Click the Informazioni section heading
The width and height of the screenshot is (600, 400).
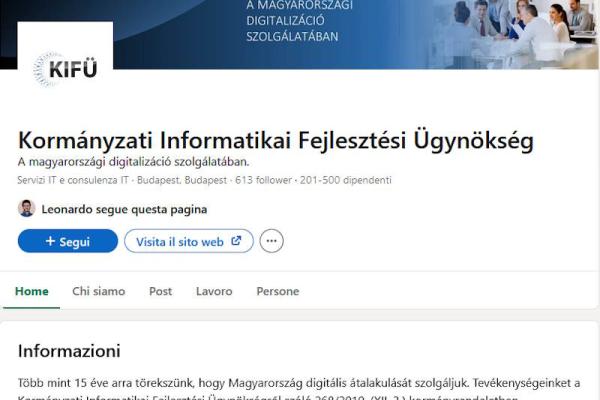point(69,351)
